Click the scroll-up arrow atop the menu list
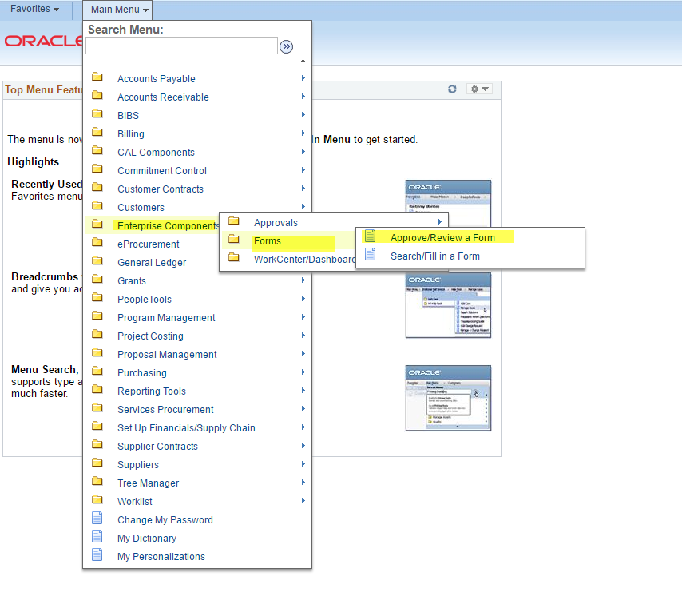 pos(303,61)
